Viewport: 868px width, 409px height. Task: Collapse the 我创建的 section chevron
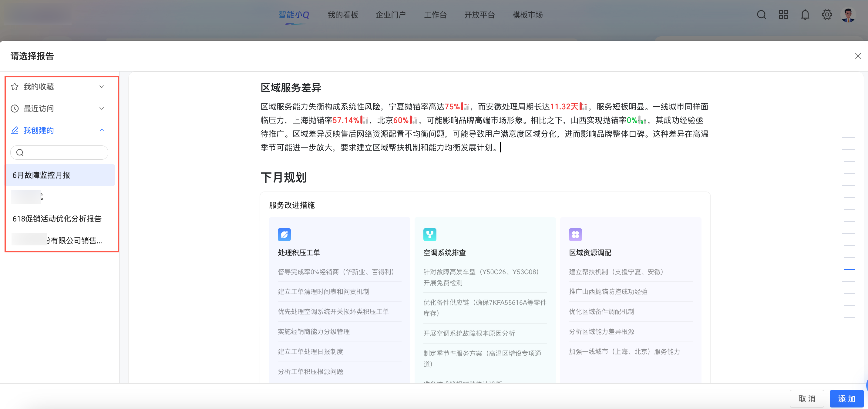[102, 130]
